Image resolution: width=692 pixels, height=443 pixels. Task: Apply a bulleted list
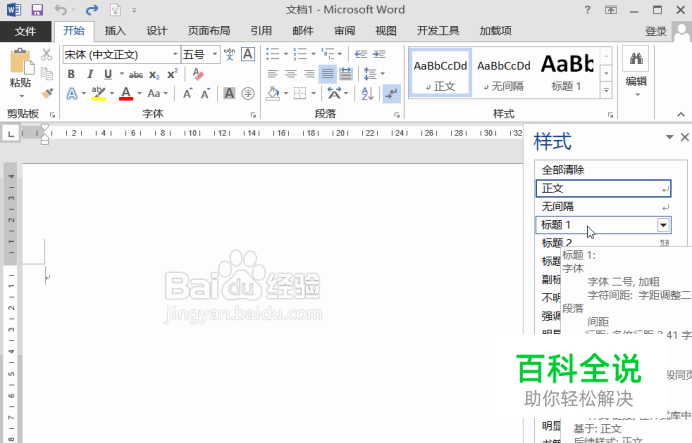272,54
